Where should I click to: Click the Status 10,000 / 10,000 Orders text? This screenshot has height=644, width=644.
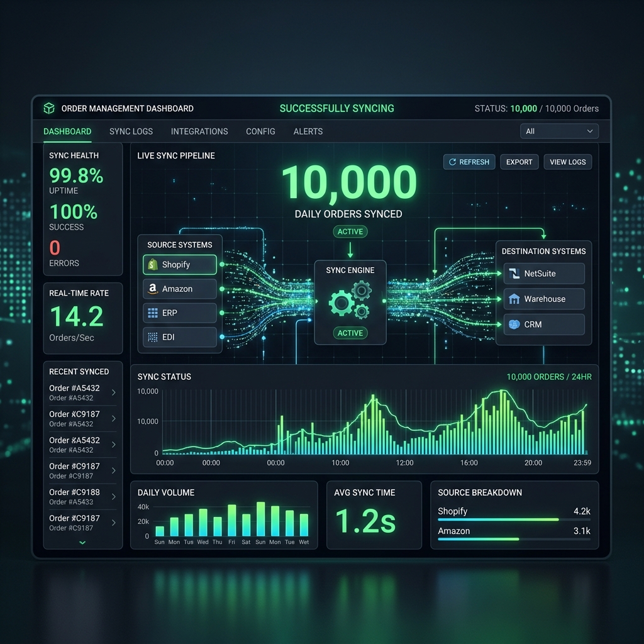point(536,108)
